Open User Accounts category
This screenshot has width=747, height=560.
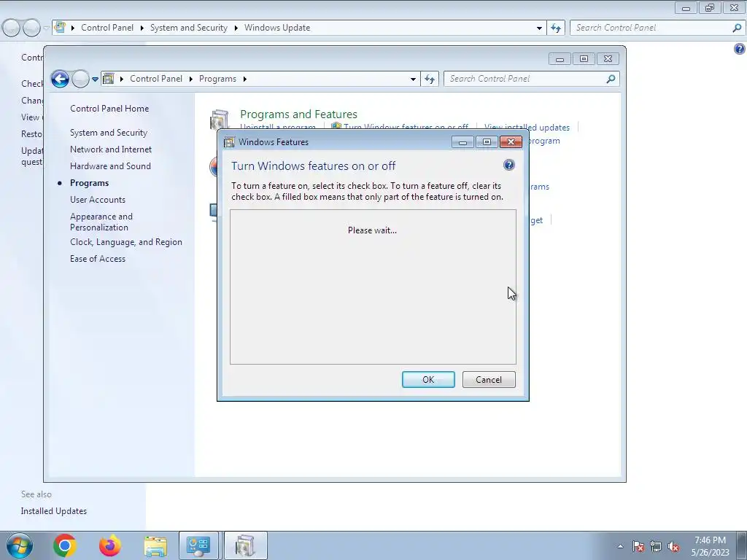[x=98, y=200]
